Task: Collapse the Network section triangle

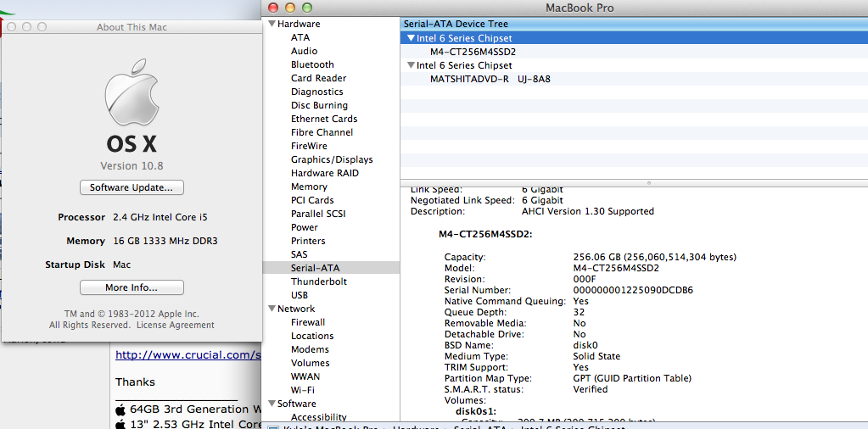Action: point(272,309)
